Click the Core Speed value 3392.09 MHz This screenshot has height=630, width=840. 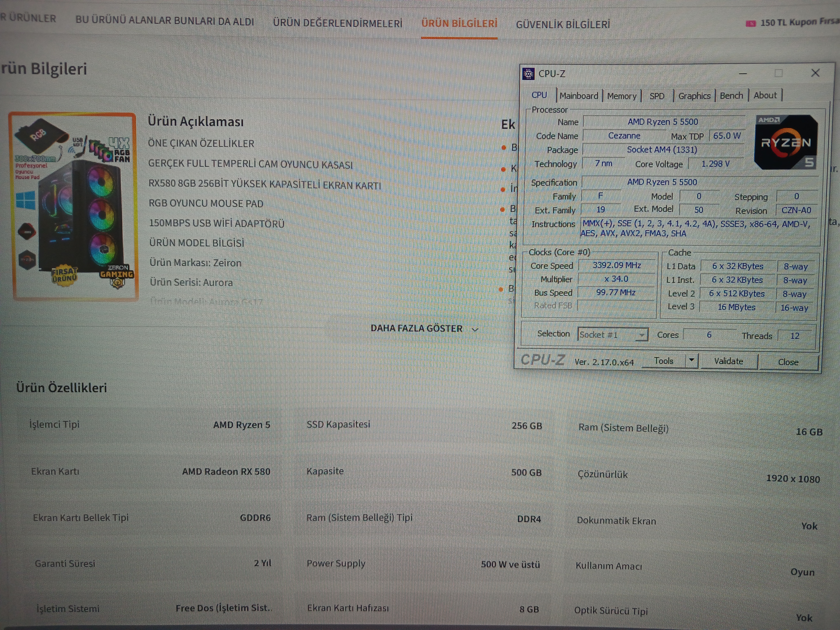point(617,265)
